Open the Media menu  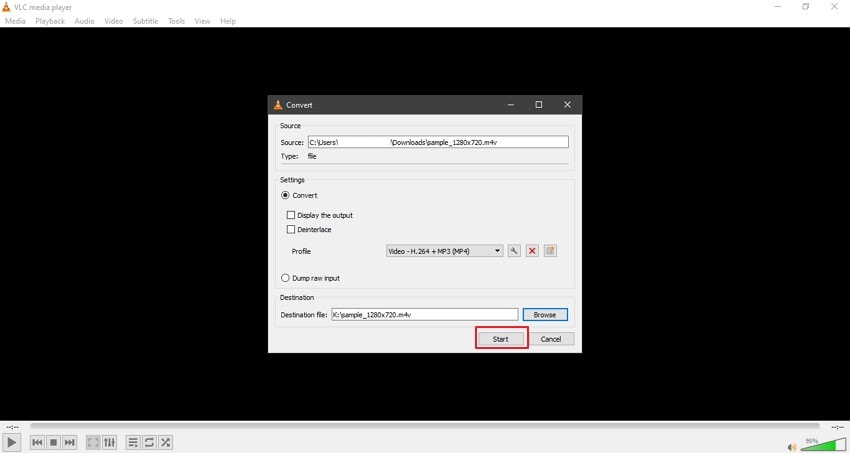click(15, 21)
